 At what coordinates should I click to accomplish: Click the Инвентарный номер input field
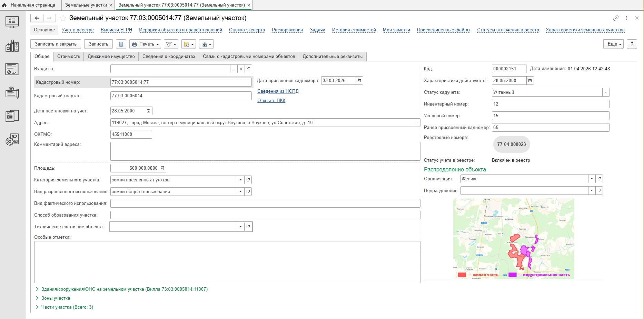coord(551,104)
